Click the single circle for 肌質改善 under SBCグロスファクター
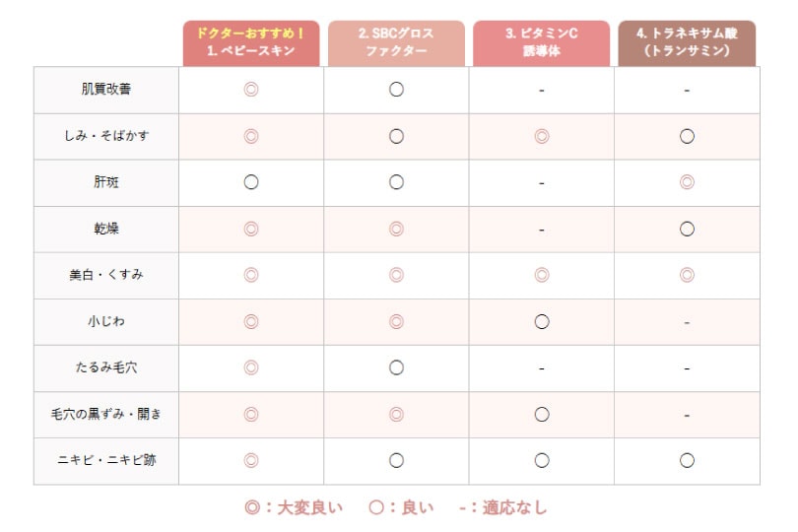Viewport: 798px width, 532px height. tap(396, 90)
